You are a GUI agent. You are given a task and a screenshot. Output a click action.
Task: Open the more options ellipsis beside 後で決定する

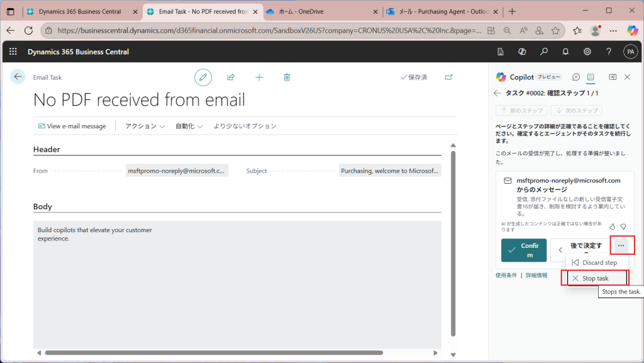[621, 245]
